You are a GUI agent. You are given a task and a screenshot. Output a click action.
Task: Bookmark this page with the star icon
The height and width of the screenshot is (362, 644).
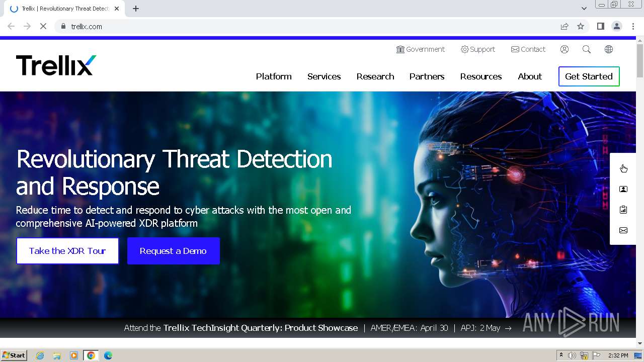point(581,26)
